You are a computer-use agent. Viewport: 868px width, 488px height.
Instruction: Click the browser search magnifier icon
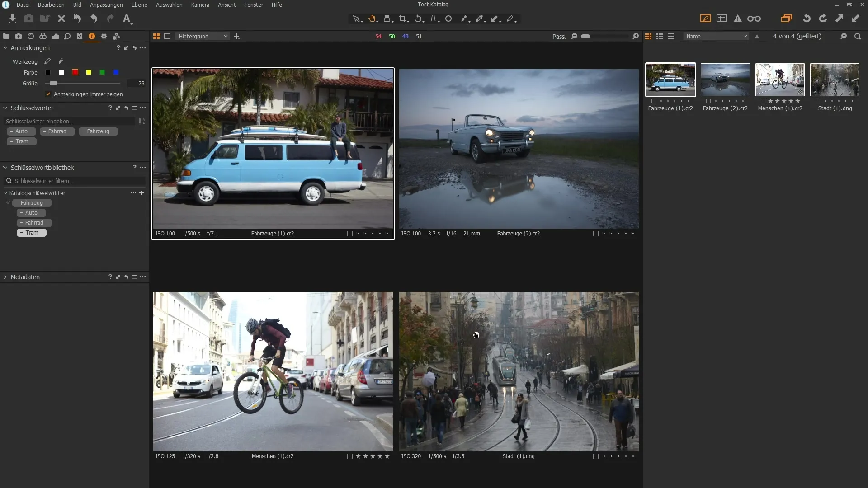pos(858,36)
